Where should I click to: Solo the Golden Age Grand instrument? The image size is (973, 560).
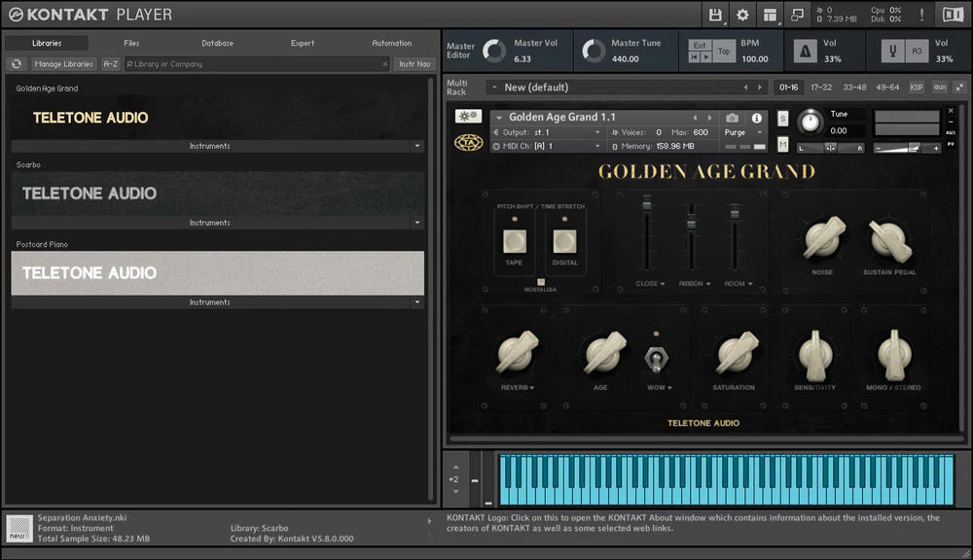(782, 119)
